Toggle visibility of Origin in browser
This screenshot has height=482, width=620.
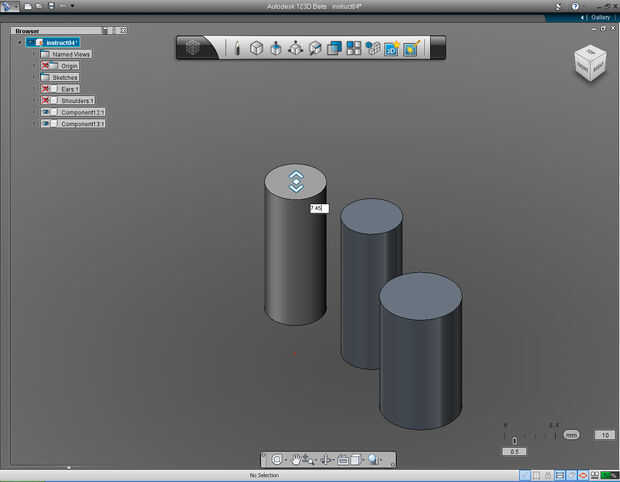pos(46,66)
